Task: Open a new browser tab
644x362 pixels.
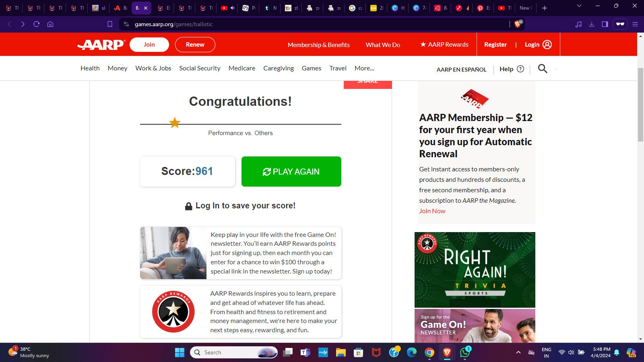Action: click(545, 8)
